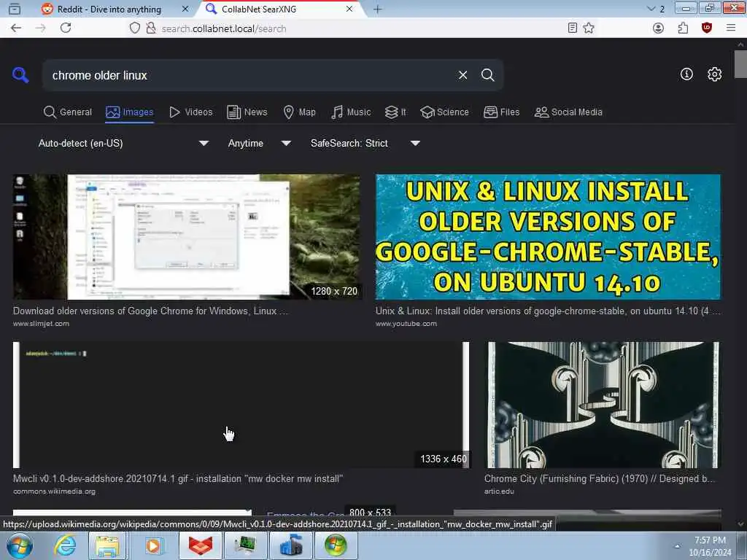The image size is (747, 560).
Task: Switch to General search category
Action: 67,112
